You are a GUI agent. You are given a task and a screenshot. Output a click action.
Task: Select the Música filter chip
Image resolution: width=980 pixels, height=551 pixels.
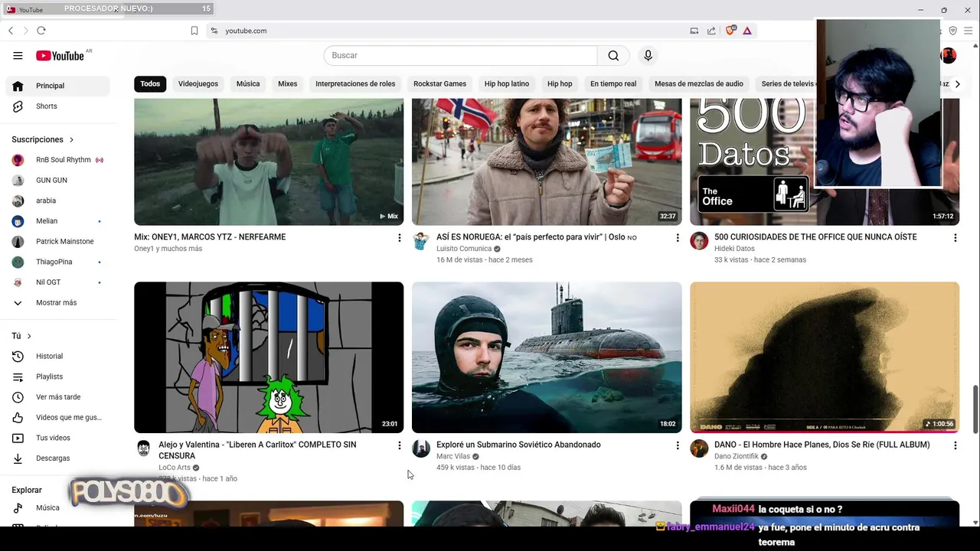248,83
